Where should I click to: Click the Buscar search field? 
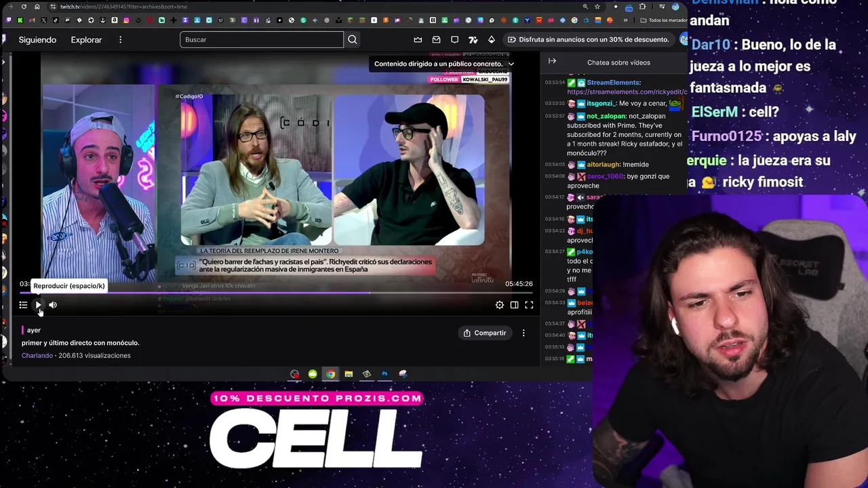[262, 40]
